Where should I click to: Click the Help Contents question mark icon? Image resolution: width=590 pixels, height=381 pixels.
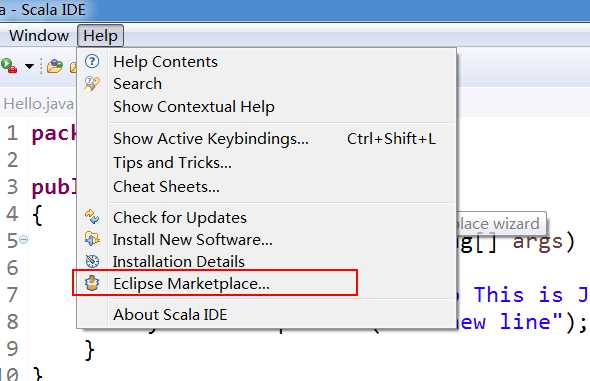pyautogui.click(x=92, y=61)
